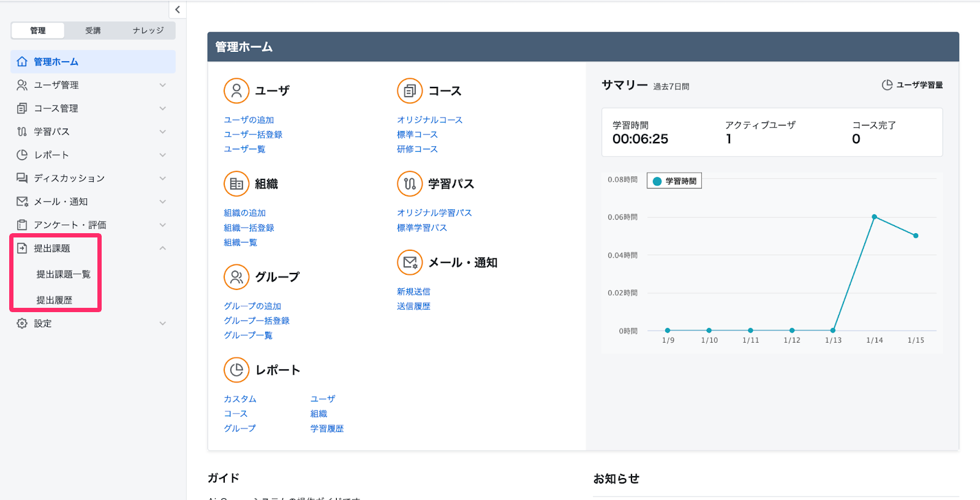
Task: Open the ユーザ一括登録 link
Action: pyautogui.click(x=253, y=135)
